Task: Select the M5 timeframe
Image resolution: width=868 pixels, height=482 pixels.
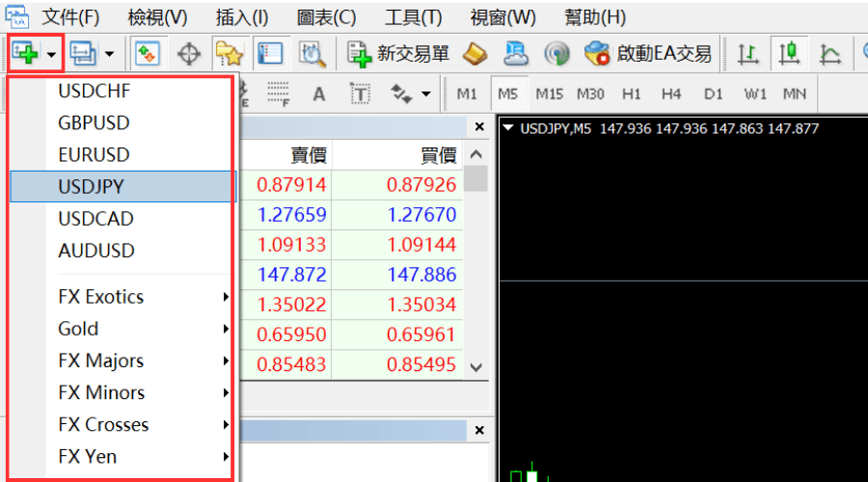Action: [508, 94]
